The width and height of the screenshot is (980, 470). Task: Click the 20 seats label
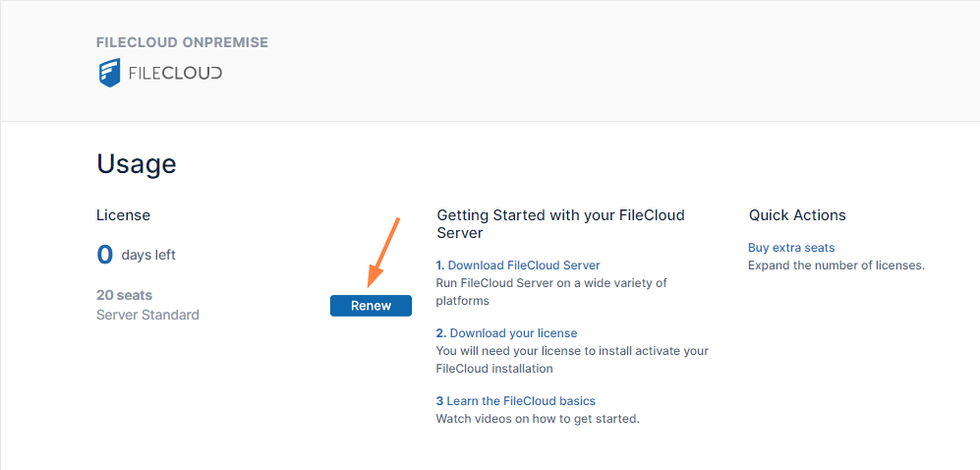pyautogui.click(x=124, y=295)
